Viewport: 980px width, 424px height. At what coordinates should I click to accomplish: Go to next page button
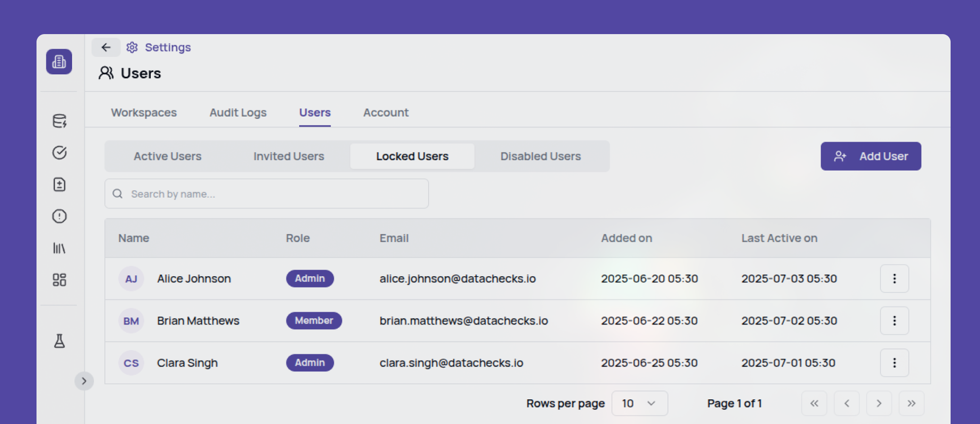pyautogui.click(x=879, y=403)
